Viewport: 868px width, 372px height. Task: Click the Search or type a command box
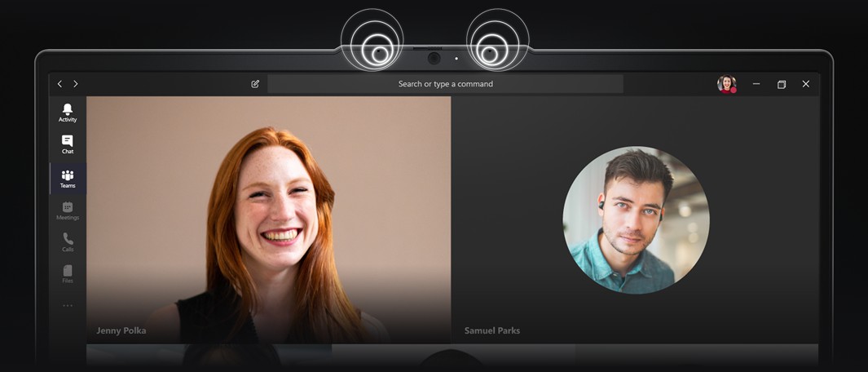coord(445,84)
